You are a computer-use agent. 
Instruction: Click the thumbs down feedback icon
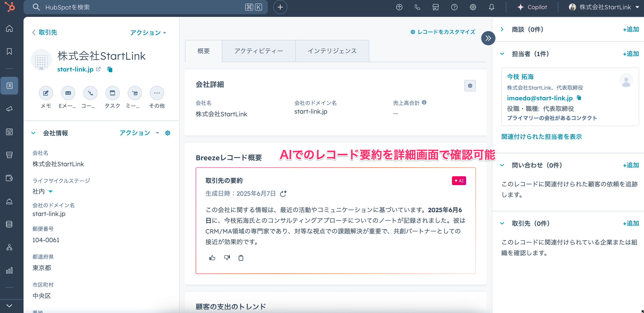coord(227,258)
